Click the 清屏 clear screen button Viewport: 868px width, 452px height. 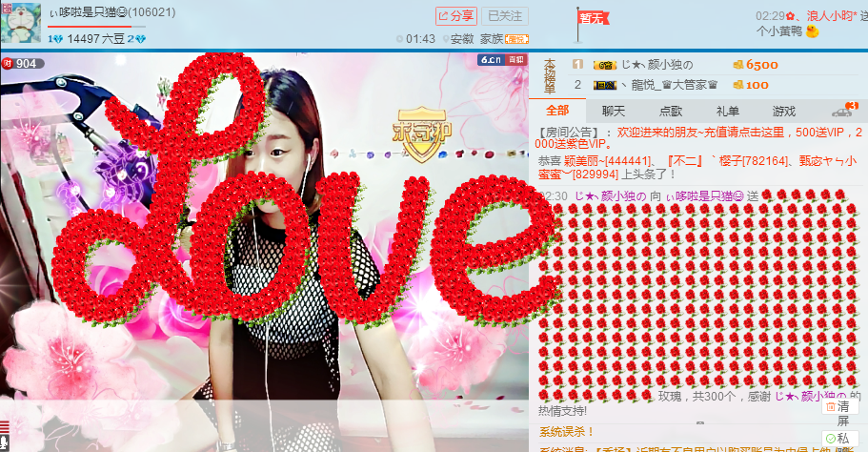tap(840, 413)
